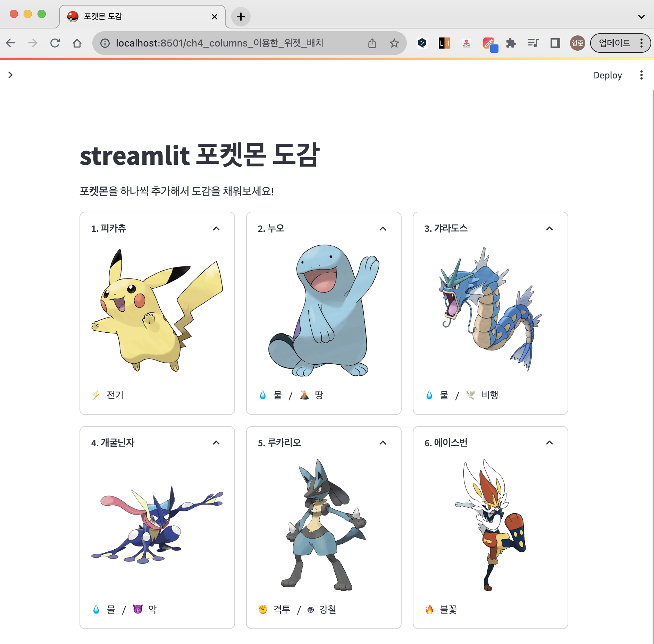
Task: Click the macOS green fullscreen window button
Action: pos(42,14)
